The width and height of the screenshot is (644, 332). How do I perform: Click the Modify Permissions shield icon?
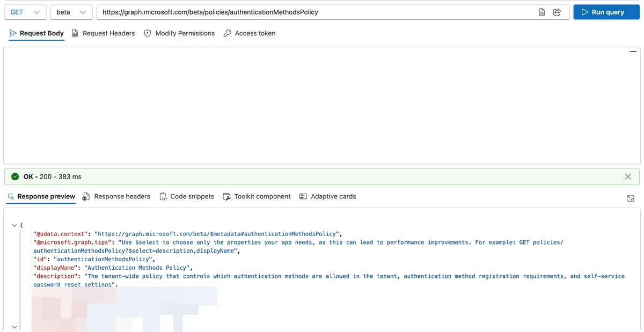coord(148,33)
